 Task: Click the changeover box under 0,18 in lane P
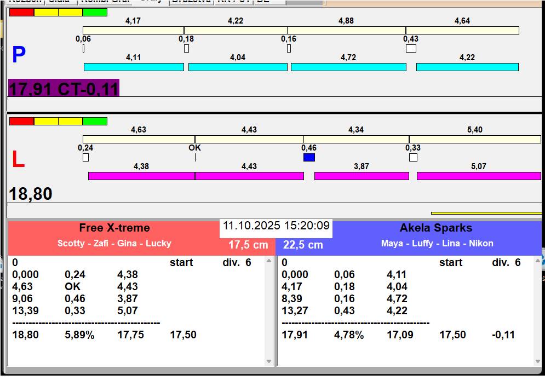(186, 49)
